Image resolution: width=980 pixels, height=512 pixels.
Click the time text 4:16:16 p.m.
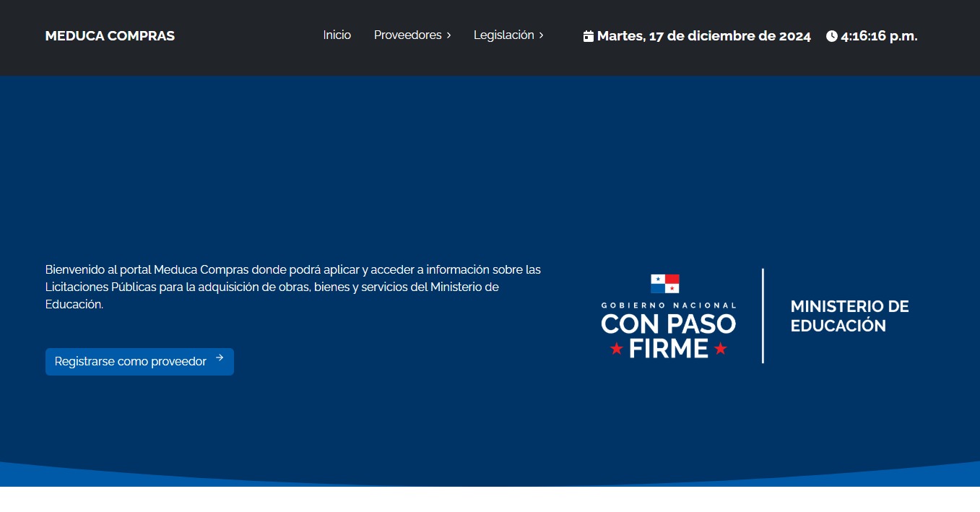tap(879, 36)
